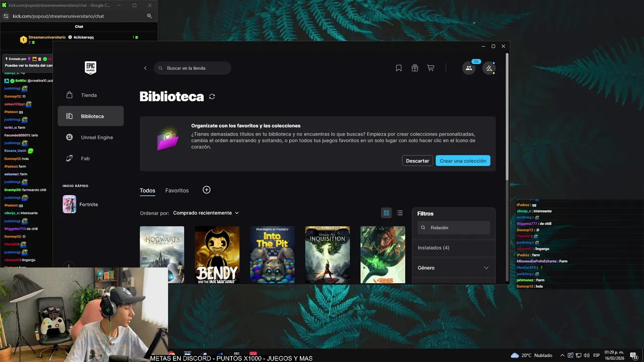Click Streameruniversitario in chat leaderboard

pyautogui.click(x=47, y=37)
